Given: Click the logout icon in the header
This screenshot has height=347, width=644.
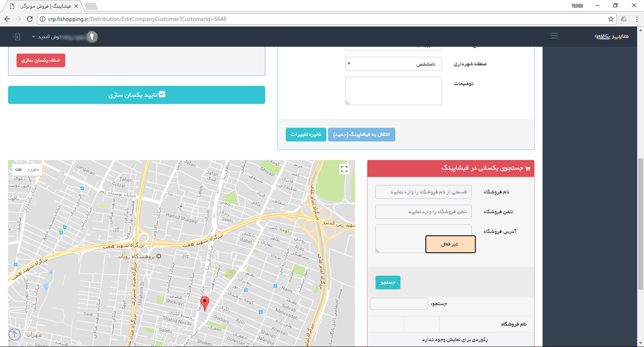Looking at the screenshot, I should click(x=17, y=37).
